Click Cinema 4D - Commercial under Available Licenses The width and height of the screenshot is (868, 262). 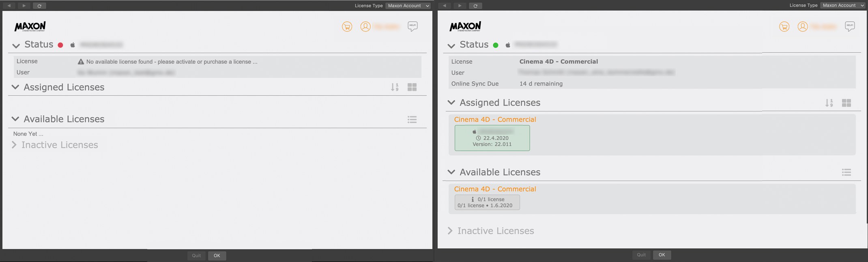(495, 189)
